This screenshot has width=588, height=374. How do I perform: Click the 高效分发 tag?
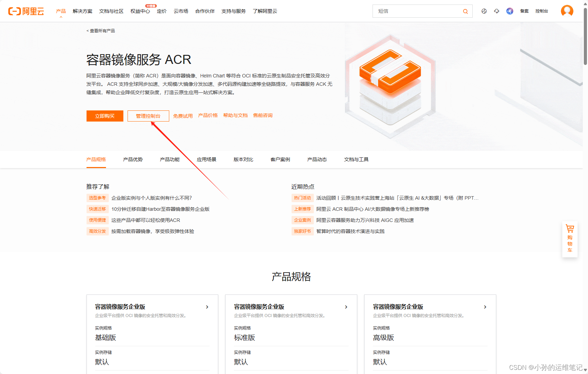(x=97, y=231)
